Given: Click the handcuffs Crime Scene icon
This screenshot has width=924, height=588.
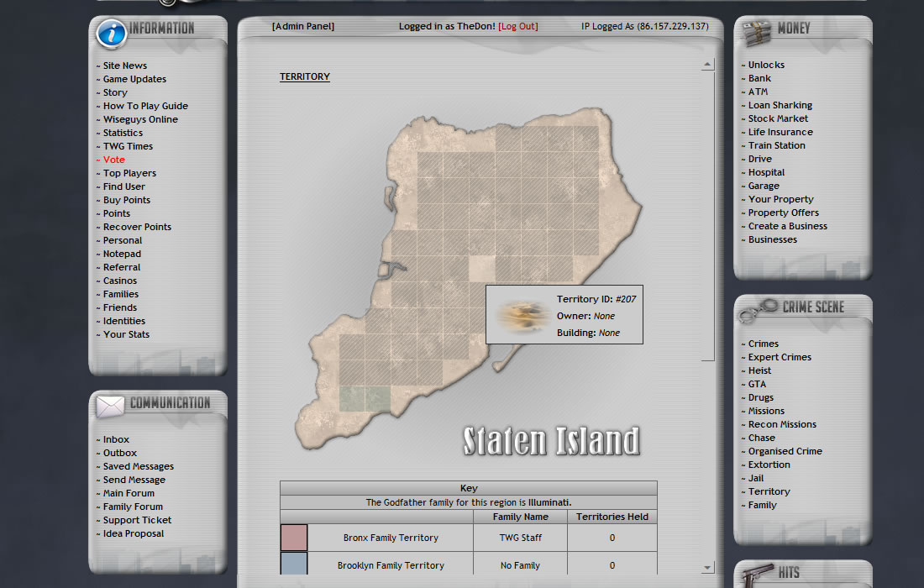Looking at the screenshot, I should (x=758, y=311).
